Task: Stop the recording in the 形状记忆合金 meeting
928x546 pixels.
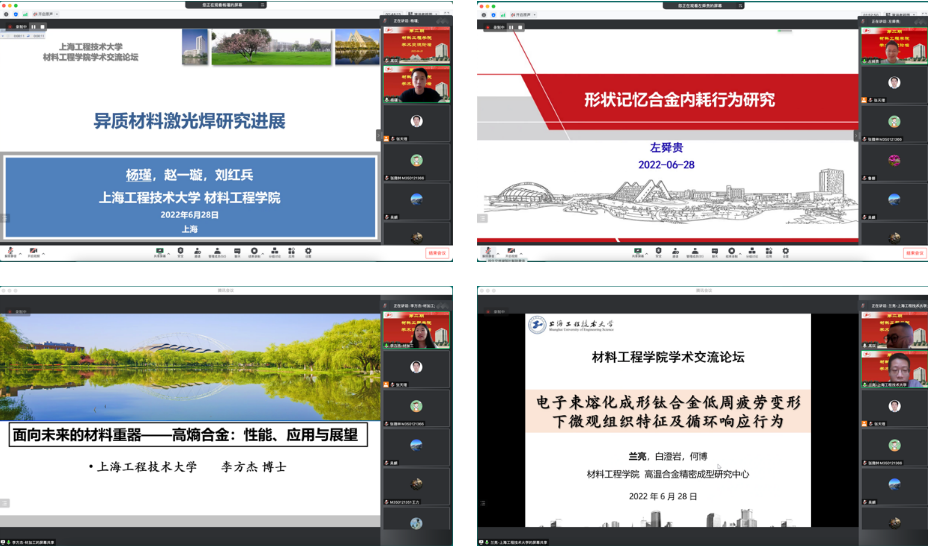Action: tap(520, 27)
